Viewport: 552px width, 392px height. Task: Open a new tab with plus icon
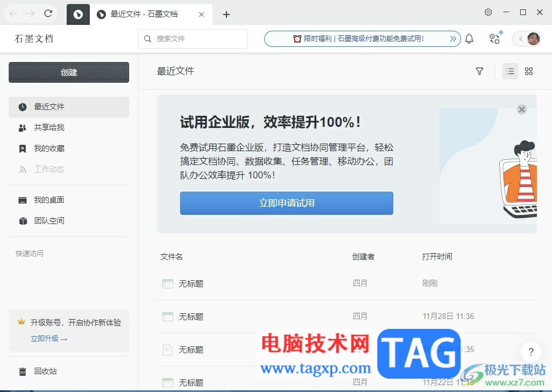(x=226, y=14)
